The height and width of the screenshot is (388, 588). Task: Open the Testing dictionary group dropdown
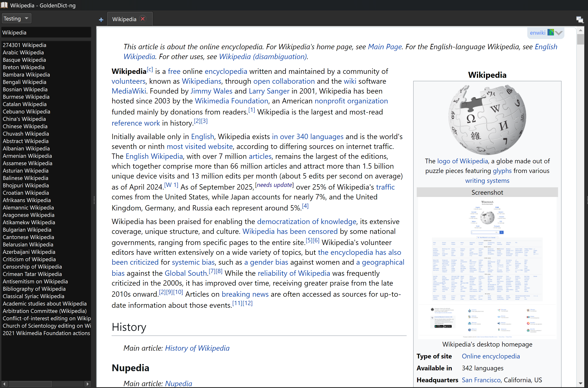(16, 18)
